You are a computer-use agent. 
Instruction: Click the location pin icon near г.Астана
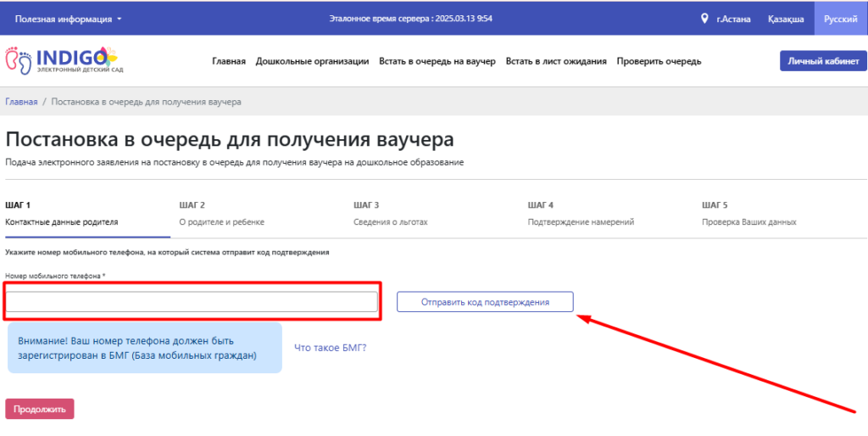[x=704, y=18]
